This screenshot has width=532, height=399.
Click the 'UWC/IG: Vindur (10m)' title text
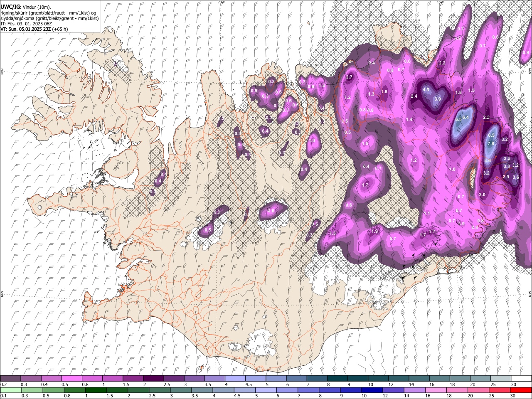point(25,7)
